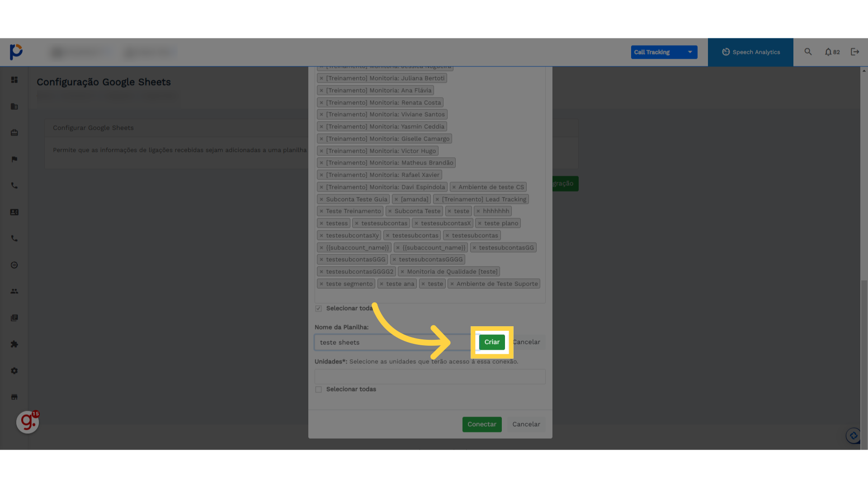Remove the [Treinamento] Lead Tracking tag
Image resolution: width=868 pixels, height=488 pixels.
pyautogui.click(x=437, y=199)
